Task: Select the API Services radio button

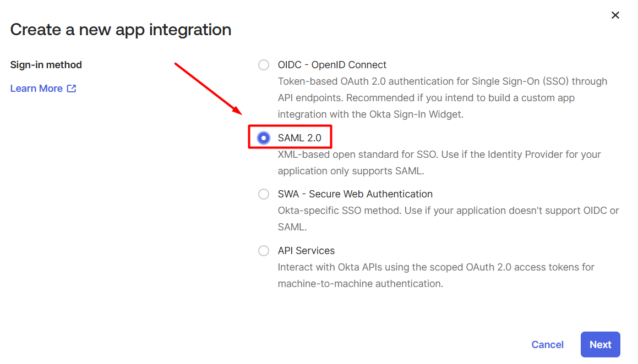Action: tap(264, 251)
